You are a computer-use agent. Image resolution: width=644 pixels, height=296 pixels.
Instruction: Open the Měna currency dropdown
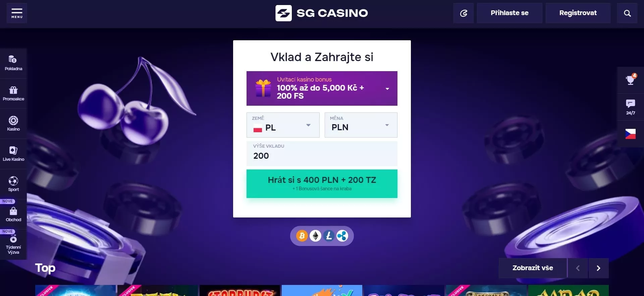tap(361, 125)
